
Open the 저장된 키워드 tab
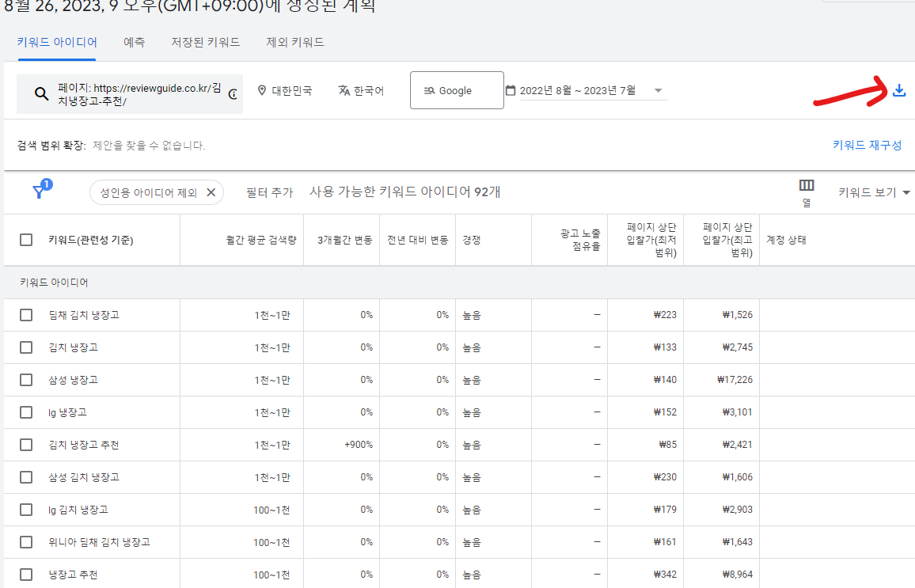pyautogui.click(x=206, y=43)
